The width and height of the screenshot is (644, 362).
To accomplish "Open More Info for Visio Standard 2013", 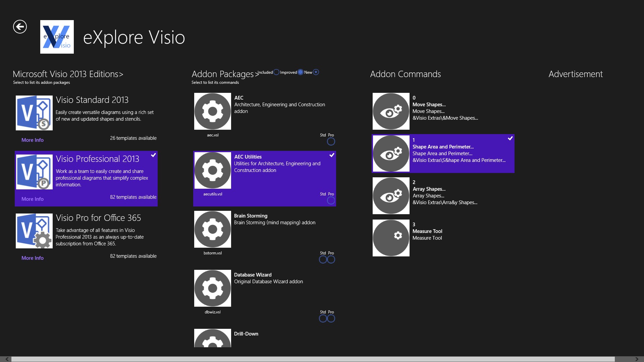I will click(32, 140).
